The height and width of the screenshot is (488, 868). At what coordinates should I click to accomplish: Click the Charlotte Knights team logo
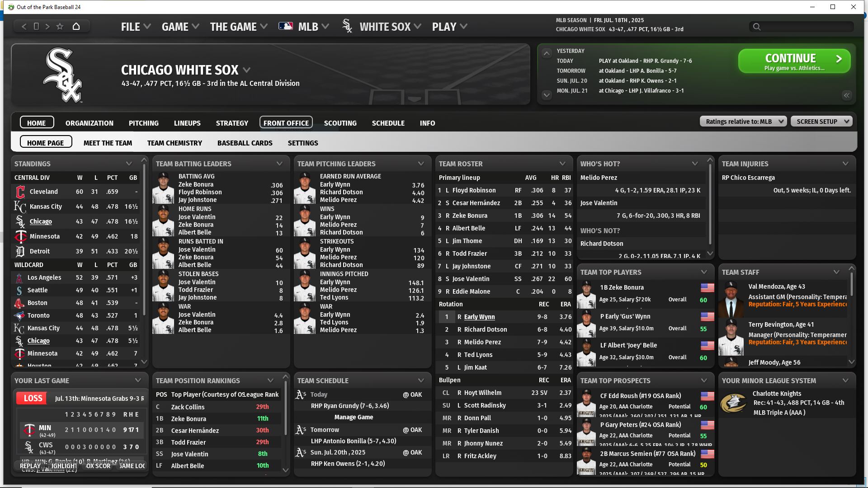[x=733, y=403]
